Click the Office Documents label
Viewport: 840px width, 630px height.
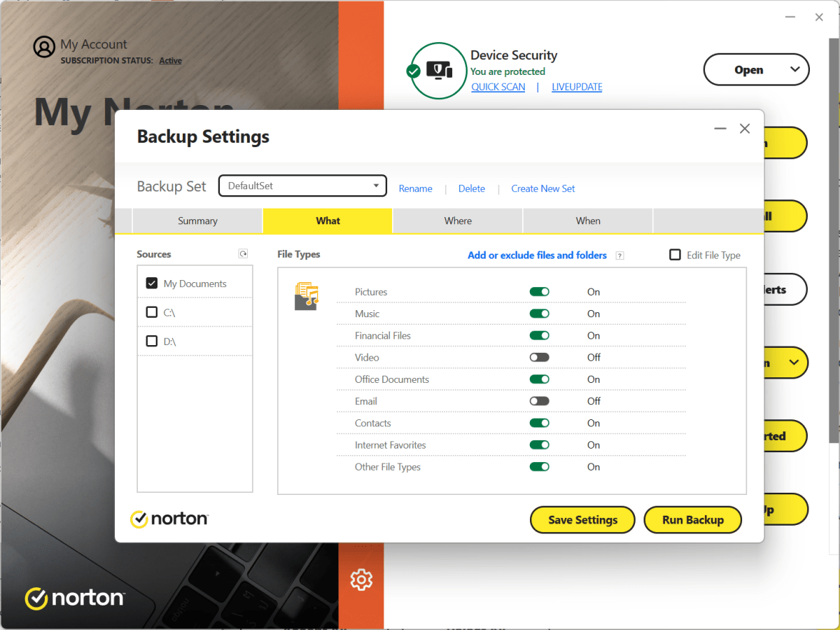(392, 379)
